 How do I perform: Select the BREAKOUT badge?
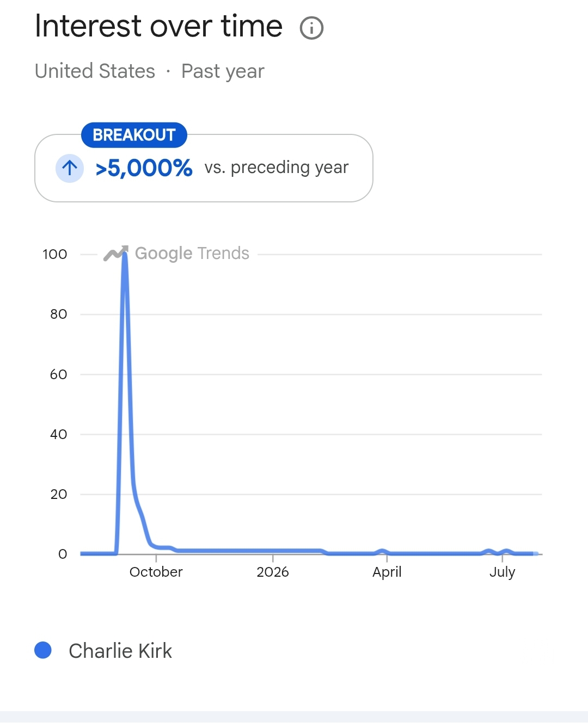[x=134, y=135]
